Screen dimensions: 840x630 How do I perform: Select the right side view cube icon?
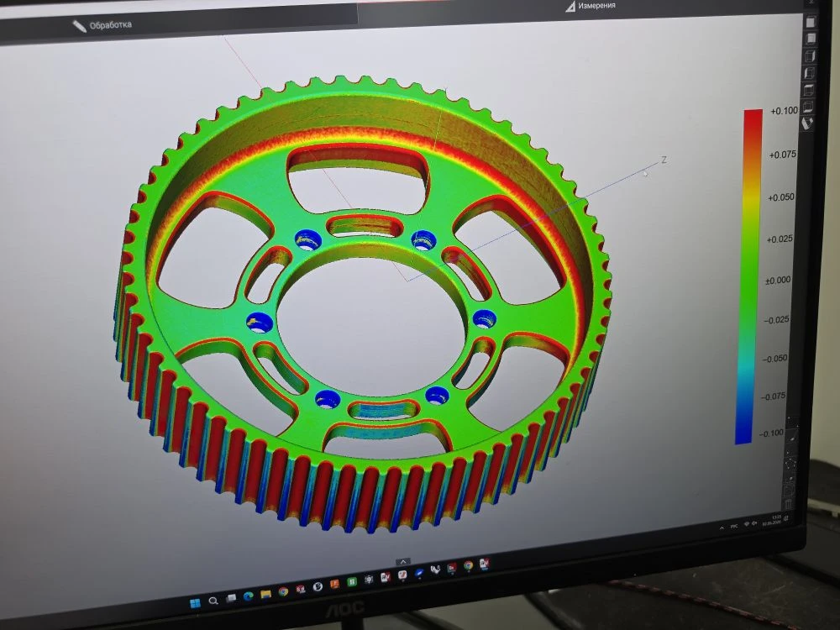point(810,55)
